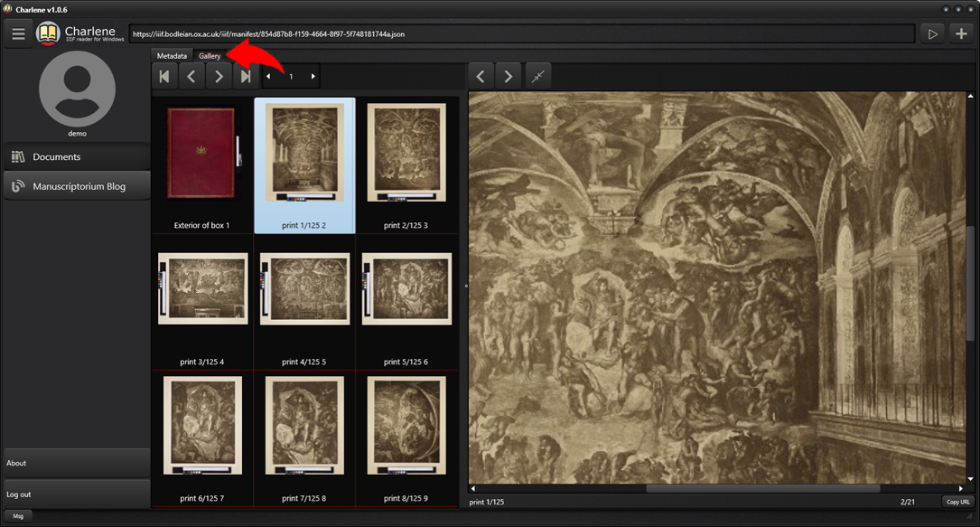Click the manifest URL field
Viewport: 980px width, 527px height.
522,33
